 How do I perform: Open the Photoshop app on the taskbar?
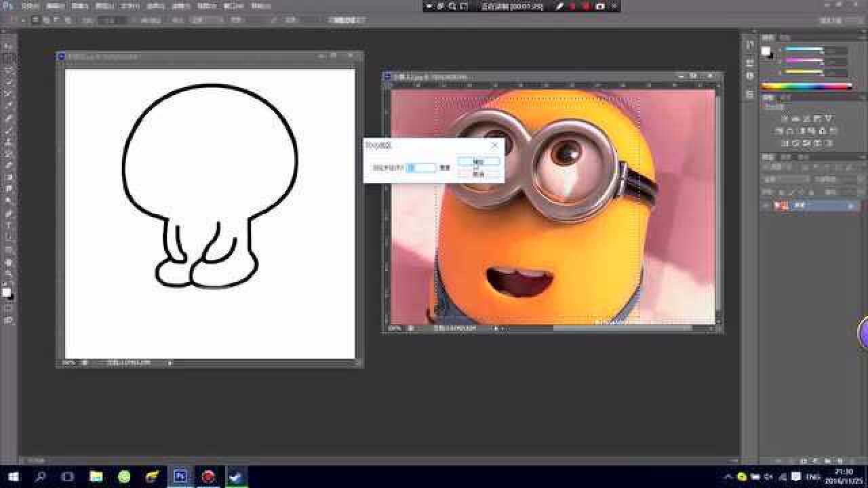[x=180, y=476]
